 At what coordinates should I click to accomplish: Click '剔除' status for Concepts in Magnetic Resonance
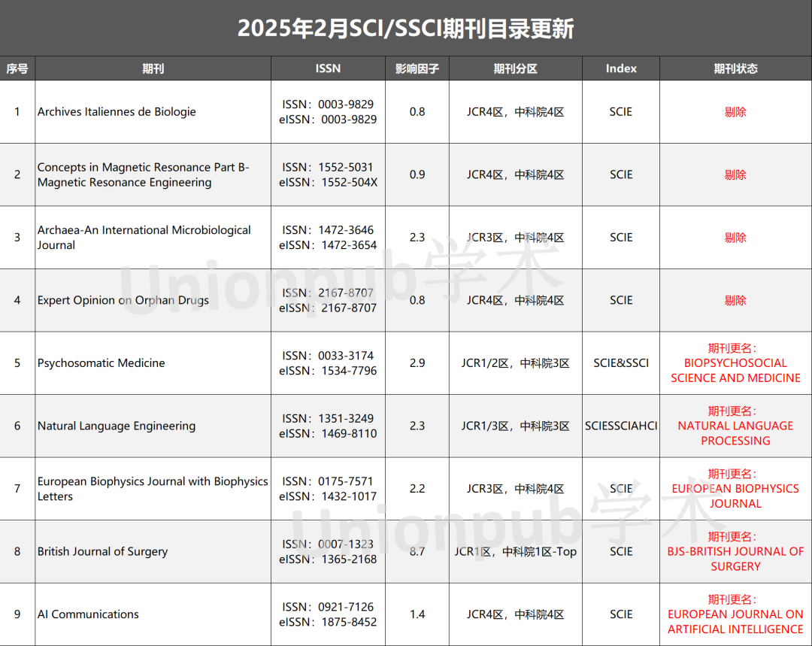735,174
